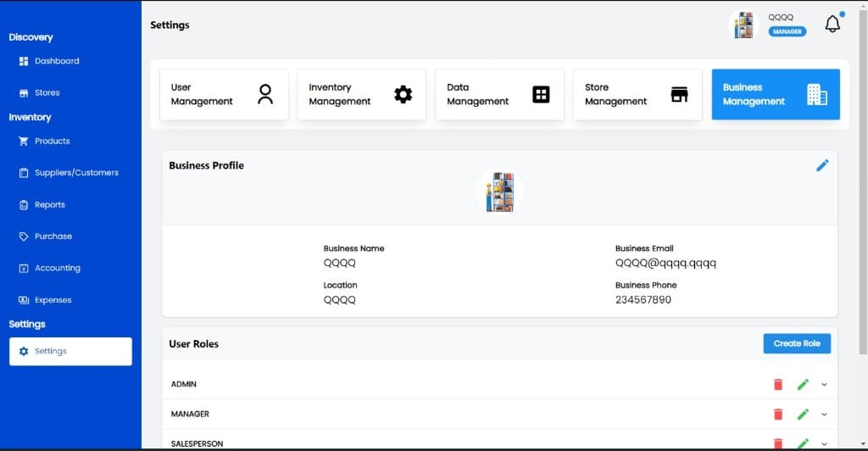Edit the ADMIN role

point(803,385)
